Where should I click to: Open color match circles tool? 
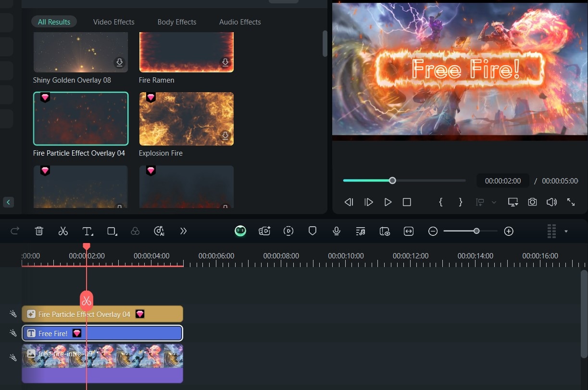pyautogui.click(x=135, y=231)
